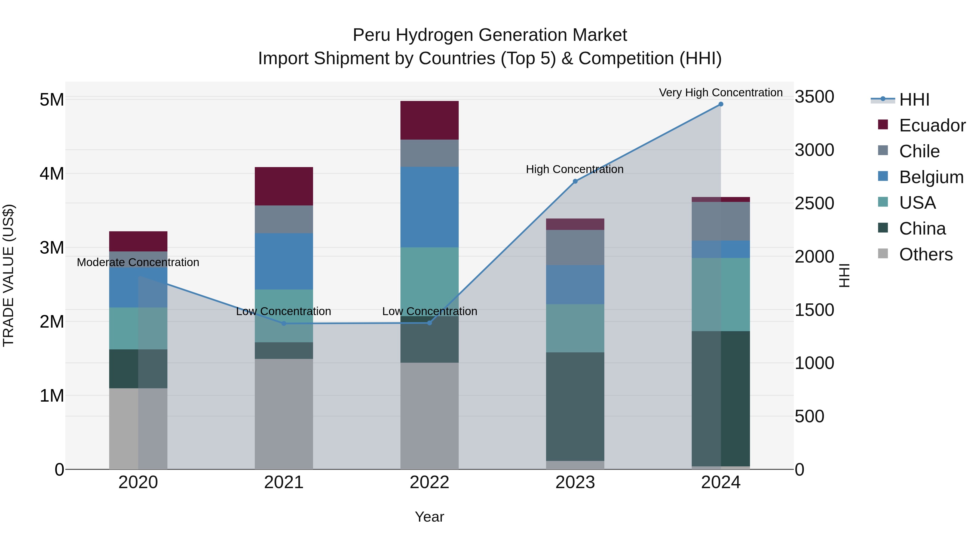Click the '3500' HHI axis tick label
The width and height of the screenshot is (980, 551).
pyautogui.click(x=814, y=97)
